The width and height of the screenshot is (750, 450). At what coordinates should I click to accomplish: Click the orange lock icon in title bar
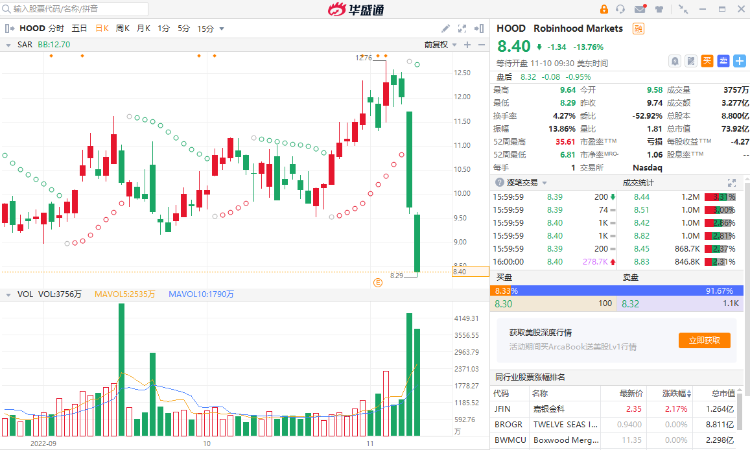[x=604, y=9]
